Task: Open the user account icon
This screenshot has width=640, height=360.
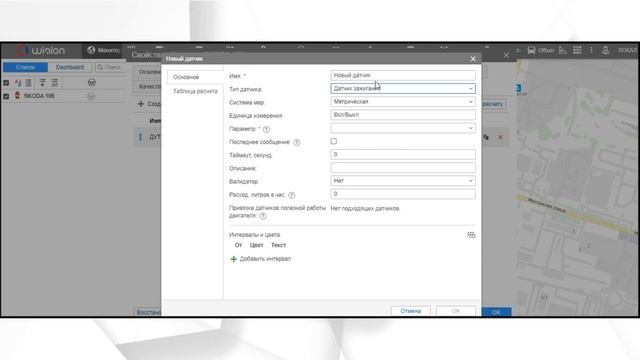Action: [605, 50]
